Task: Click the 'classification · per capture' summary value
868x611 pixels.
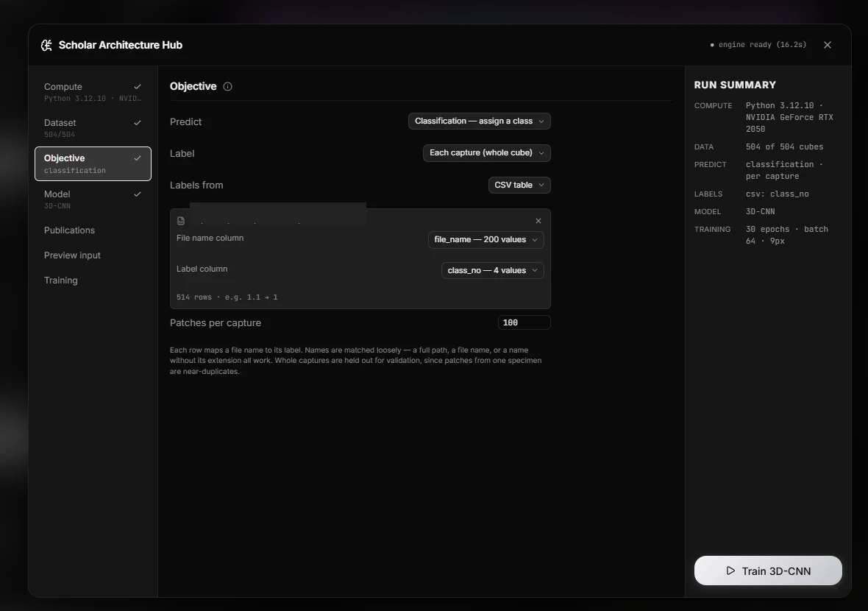Action: (x=784, y=170)
